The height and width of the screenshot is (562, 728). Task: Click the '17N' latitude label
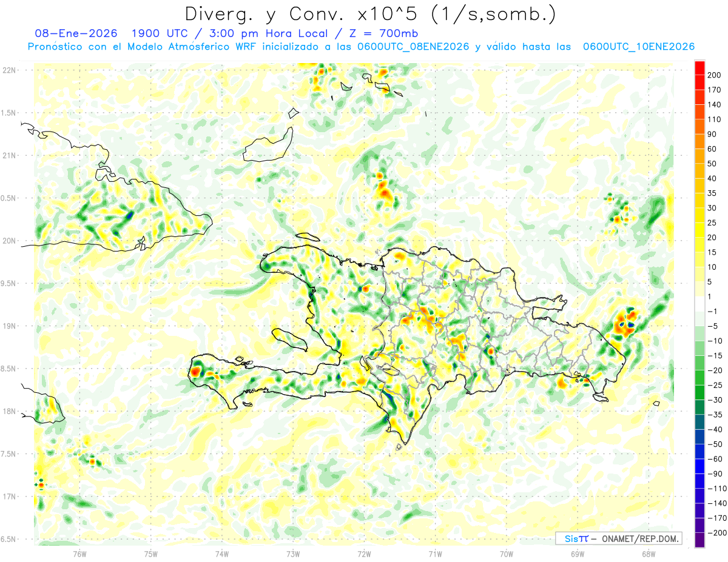click(9, 497)
